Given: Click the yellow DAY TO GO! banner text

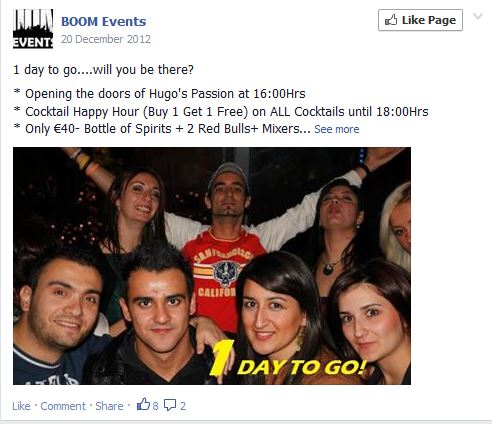Looking at the screenshot, I should (x=302, y=368).
